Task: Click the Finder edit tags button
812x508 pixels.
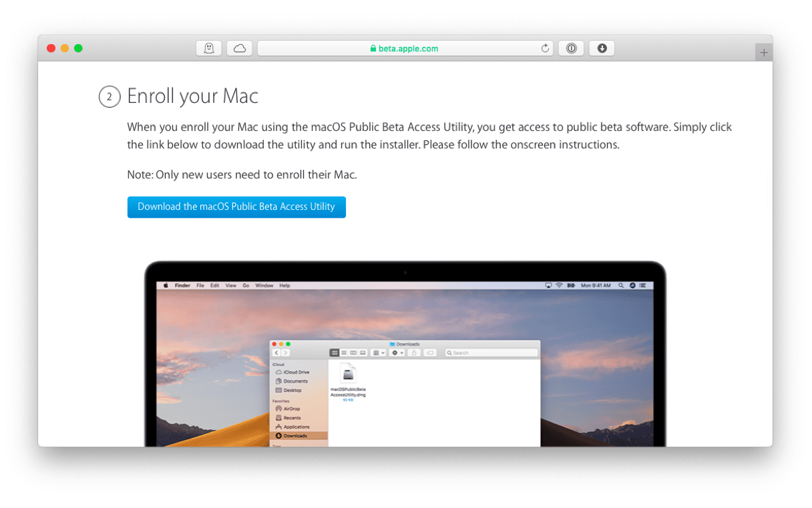Action: click(x=430, y=353)
